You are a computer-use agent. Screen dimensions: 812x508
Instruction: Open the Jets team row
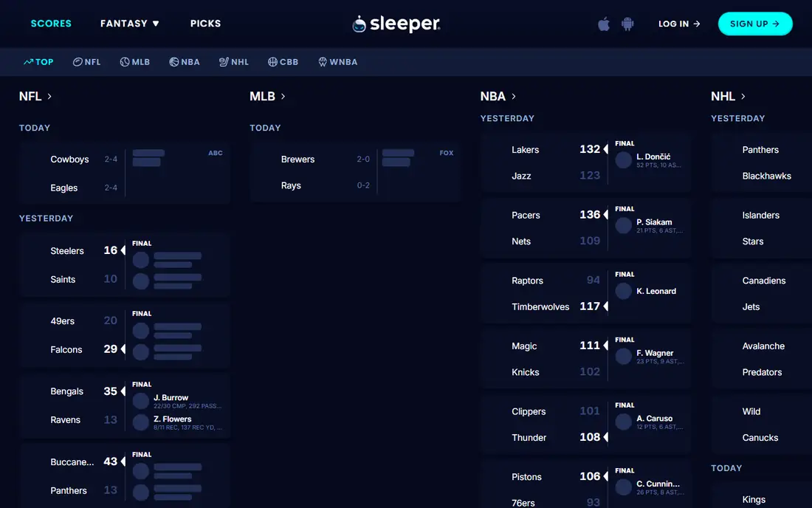pos(751,306)
